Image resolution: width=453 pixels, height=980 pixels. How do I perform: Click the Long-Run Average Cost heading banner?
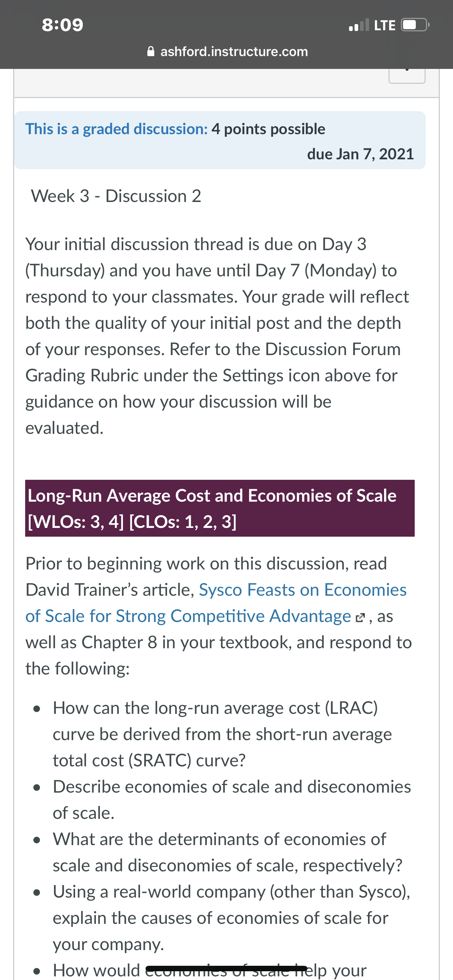click(220, 508)
